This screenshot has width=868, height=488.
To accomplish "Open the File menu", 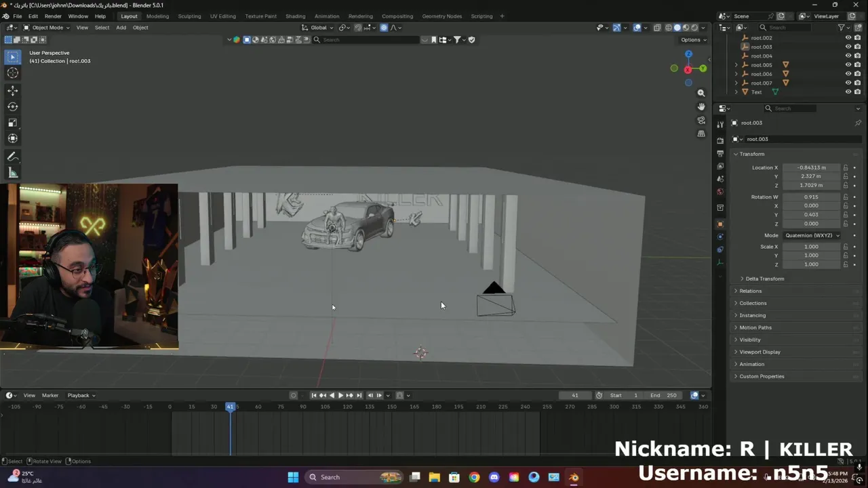I will pyautogui.click(x=18, y=16).
